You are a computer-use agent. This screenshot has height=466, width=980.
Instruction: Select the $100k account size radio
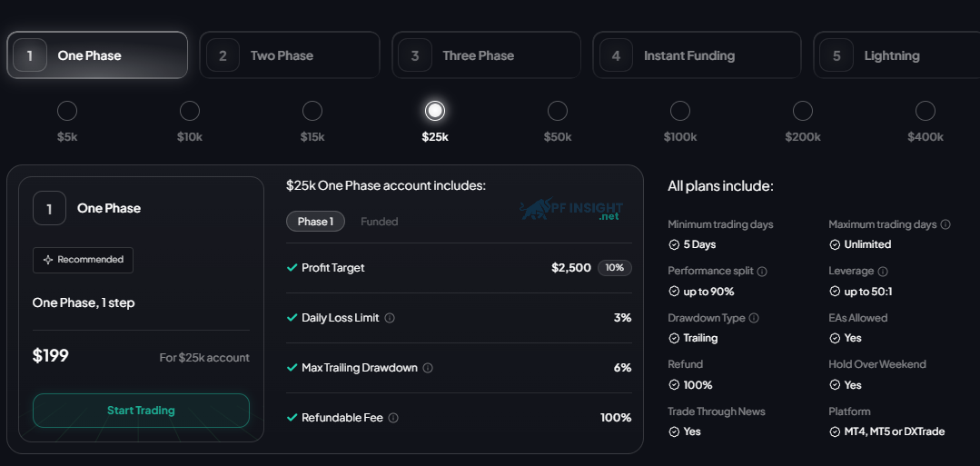point(680,111)
